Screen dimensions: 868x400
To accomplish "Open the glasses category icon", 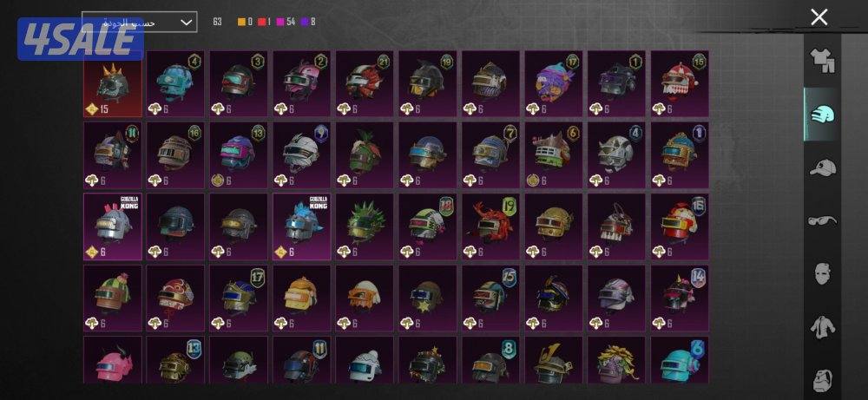I will [822, 220].
